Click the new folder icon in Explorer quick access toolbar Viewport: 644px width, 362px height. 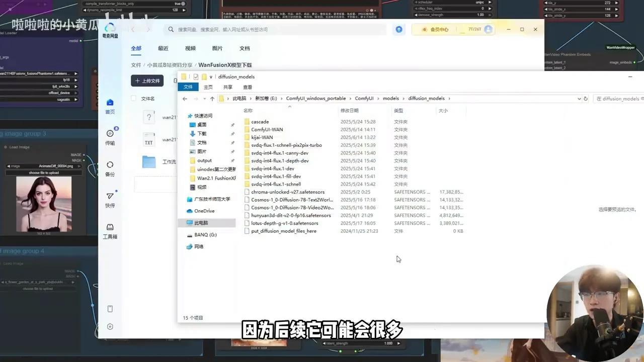pos(204,77)
